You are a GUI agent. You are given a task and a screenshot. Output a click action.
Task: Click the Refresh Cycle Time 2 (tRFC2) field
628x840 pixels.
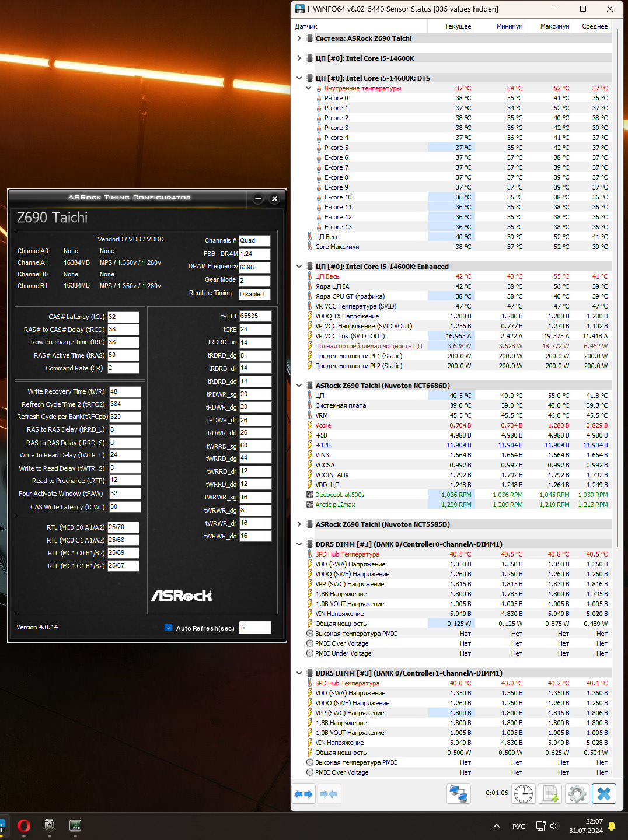point(125,404)
